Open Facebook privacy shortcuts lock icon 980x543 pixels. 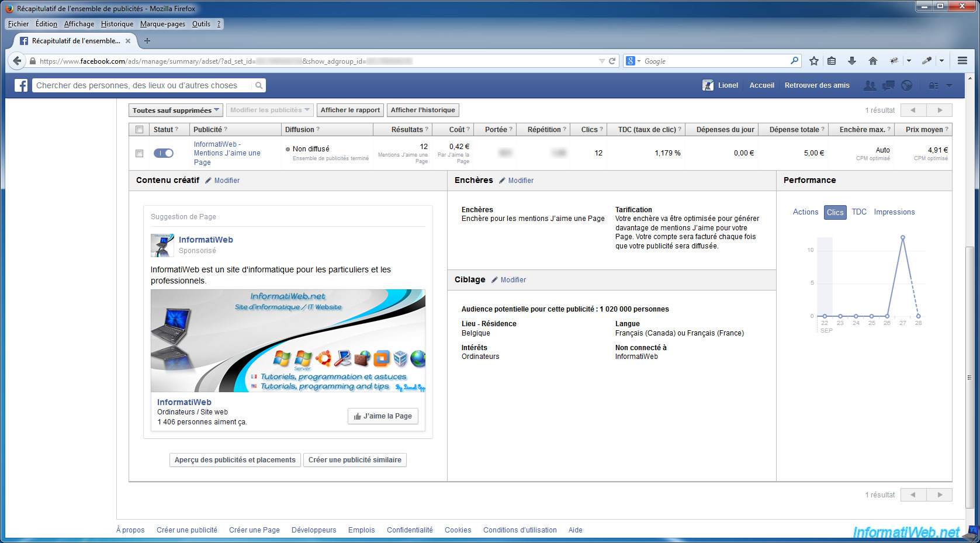point(933,85)
